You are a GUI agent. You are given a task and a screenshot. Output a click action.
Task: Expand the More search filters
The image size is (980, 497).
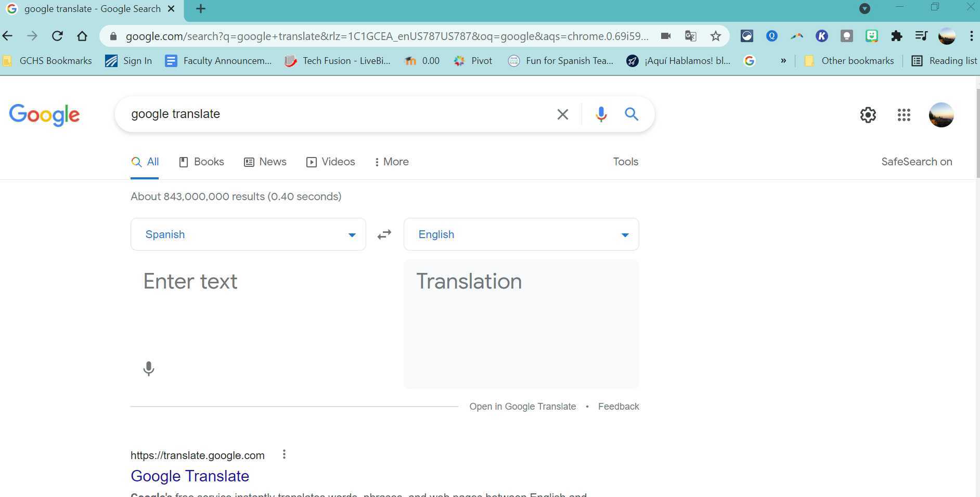pyautogui.click(x=391, y=162)
